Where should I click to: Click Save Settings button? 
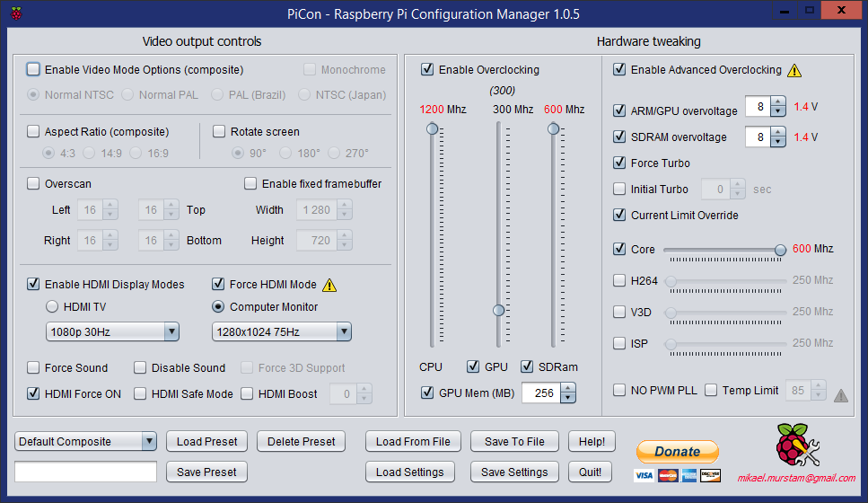(x=515, y=472)
